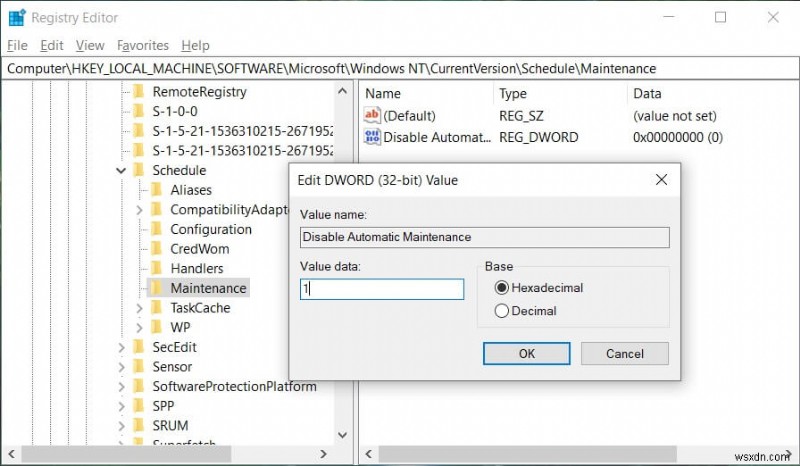Click the REG_SZ type cell

pyautogui.click(x=521, y=116)
